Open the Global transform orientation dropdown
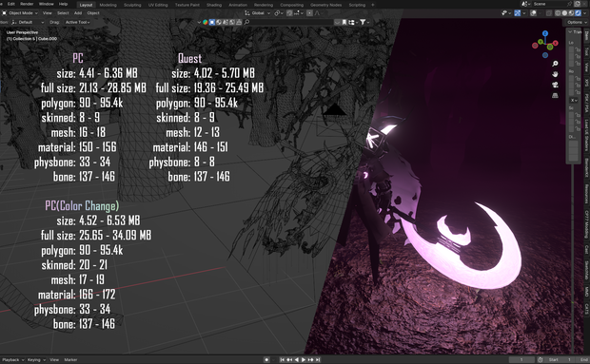 click(x=258, y=12)
